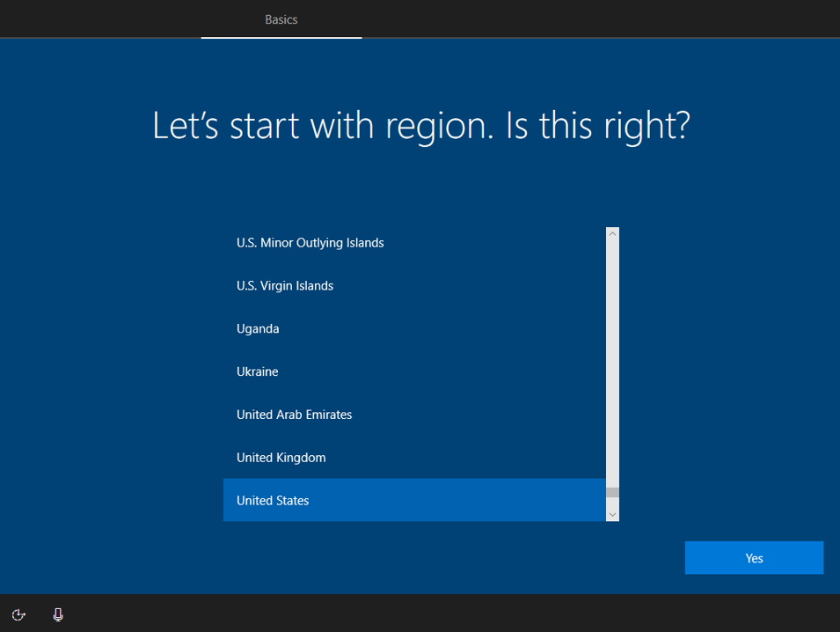Click the region list scrollbar thumb
The height and width of the screenshot is (632, 840).
click(613, 493)
